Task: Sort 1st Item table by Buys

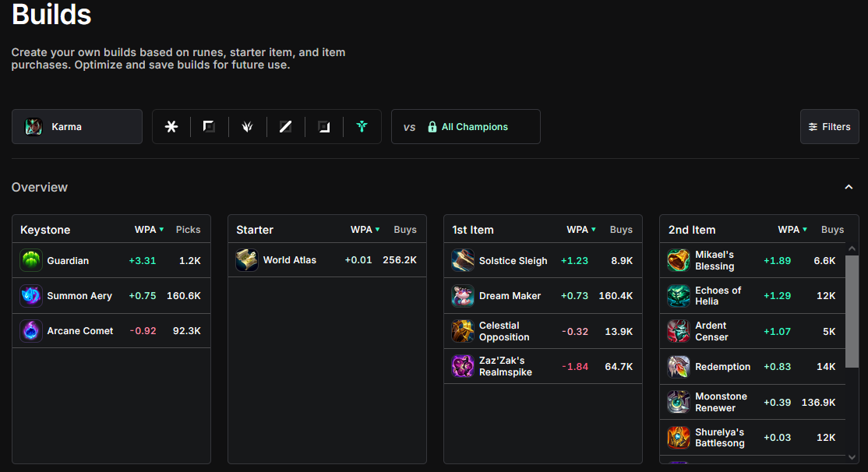Action: 621,230
